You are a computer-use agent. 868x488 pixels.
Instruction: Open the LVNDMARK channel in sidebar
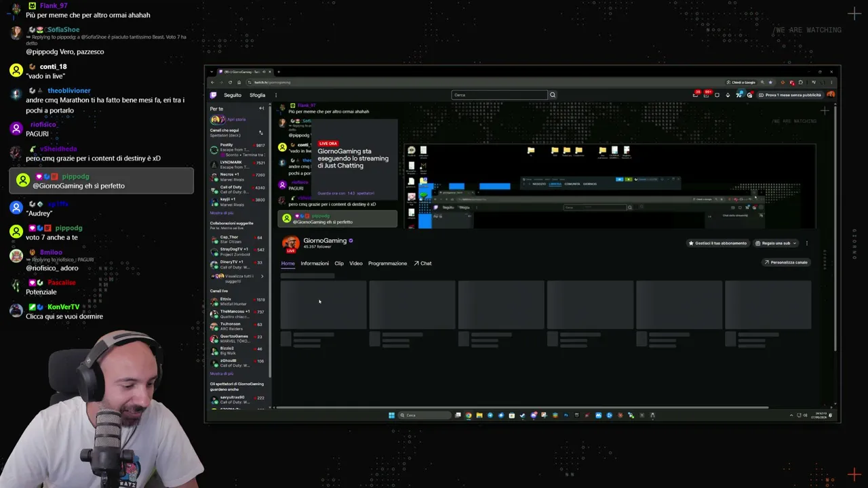pyautogui.click(x=237, y=165)
